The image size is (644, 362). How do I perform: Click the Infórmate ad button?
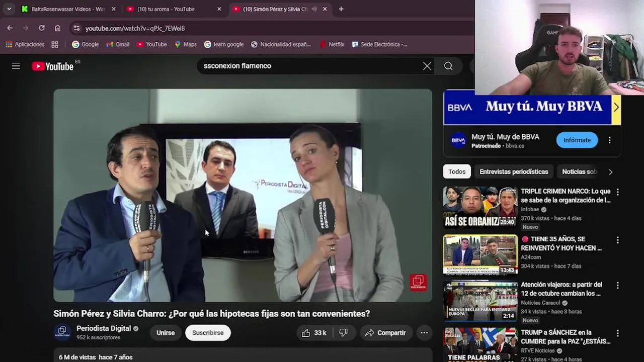(577, 140)
